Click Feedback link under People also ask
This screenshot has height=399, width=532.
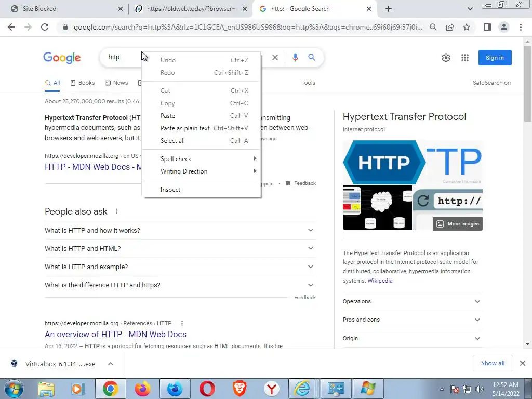coord(304,297)
